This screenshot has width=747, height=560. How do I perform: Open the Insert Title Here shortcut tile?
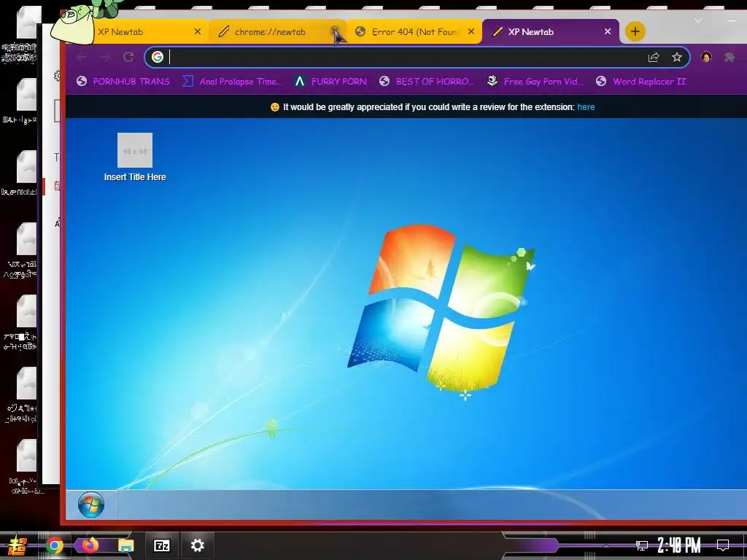(135, 157)
